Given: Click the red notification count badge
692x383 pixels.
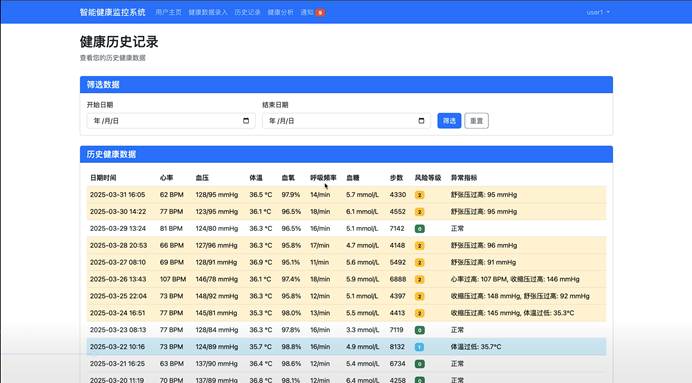Looking at the screenshot, I should click(320, 12).
